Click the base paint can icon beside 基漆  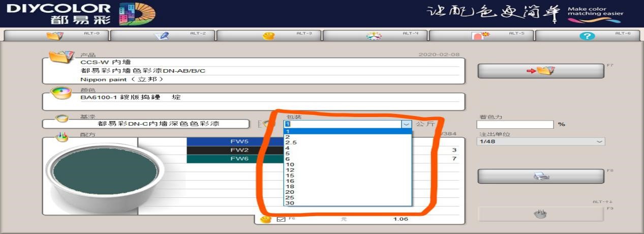[62, 119]
